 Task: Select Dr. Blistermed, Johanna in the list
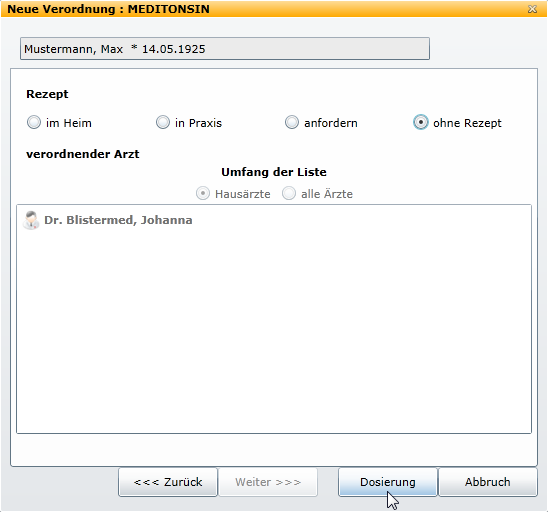(x=118, y=220)
